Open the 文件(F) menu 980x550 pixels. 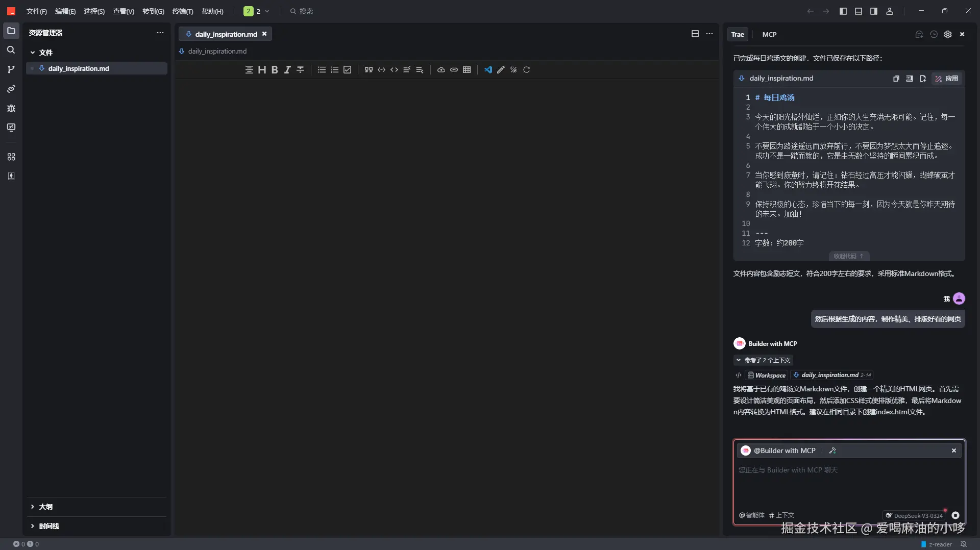(36, 11)
